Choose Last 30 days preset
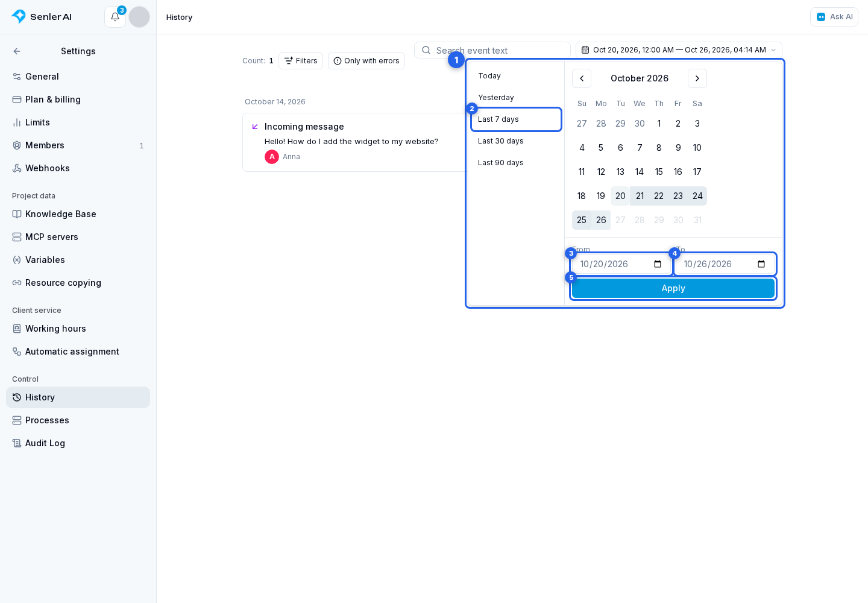 tap(516, 141)
